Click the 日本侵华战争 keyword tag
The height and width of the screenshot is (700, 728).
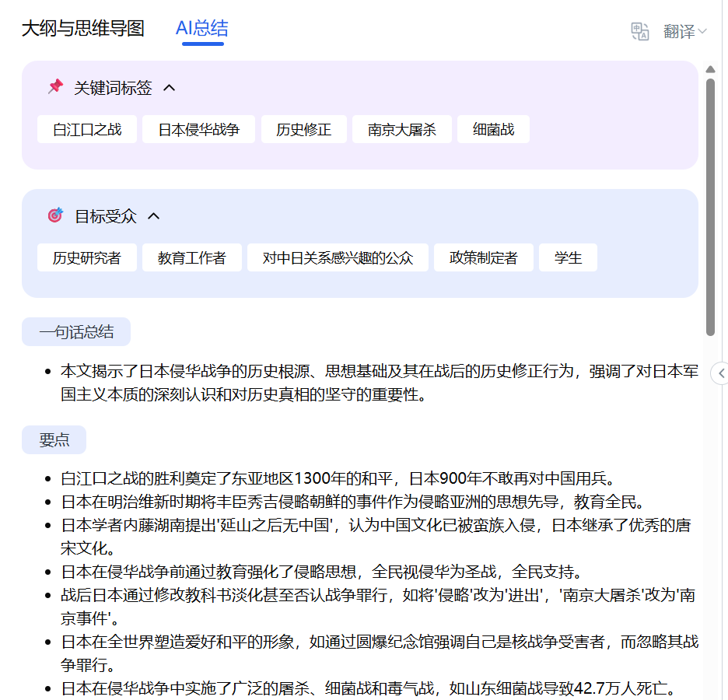[198, 129]
